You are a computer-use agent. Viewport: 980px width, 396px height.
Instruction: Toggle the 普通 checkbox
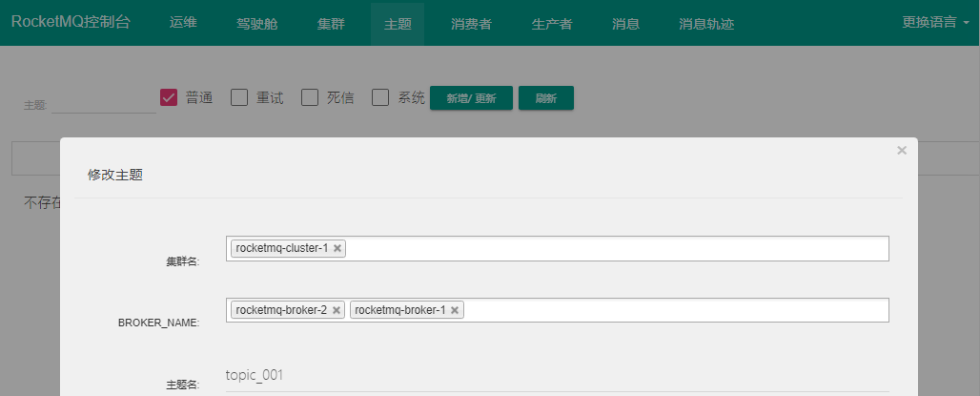tap(170, 97)
